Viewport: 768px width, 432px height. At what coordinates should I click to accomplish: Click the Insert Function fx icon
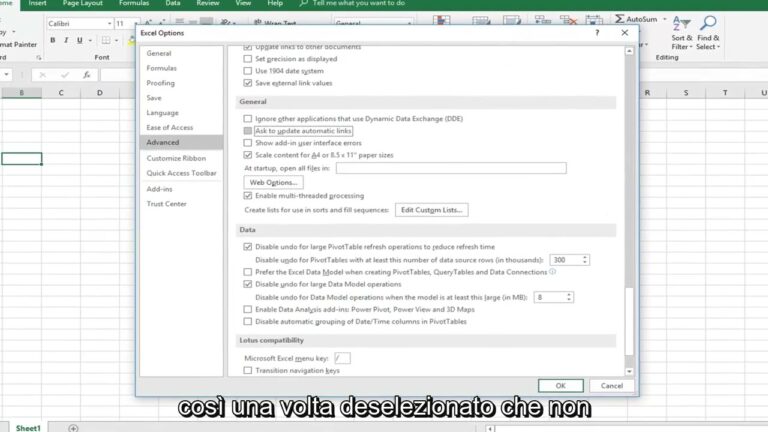coord(87,75)
